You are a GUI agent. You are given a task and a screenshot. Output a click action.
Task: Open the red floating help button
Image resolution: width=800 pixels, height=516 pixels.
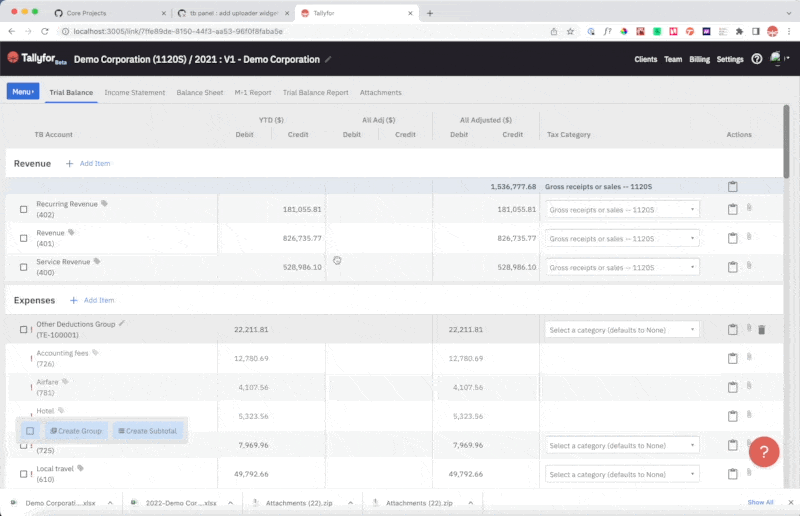click(x=764, y=452)
